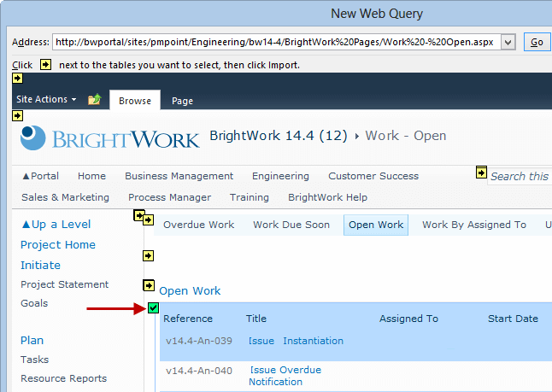The image size is (552, 392).
Task: Open the Issue Instantiation item
Action: point(296,341)
